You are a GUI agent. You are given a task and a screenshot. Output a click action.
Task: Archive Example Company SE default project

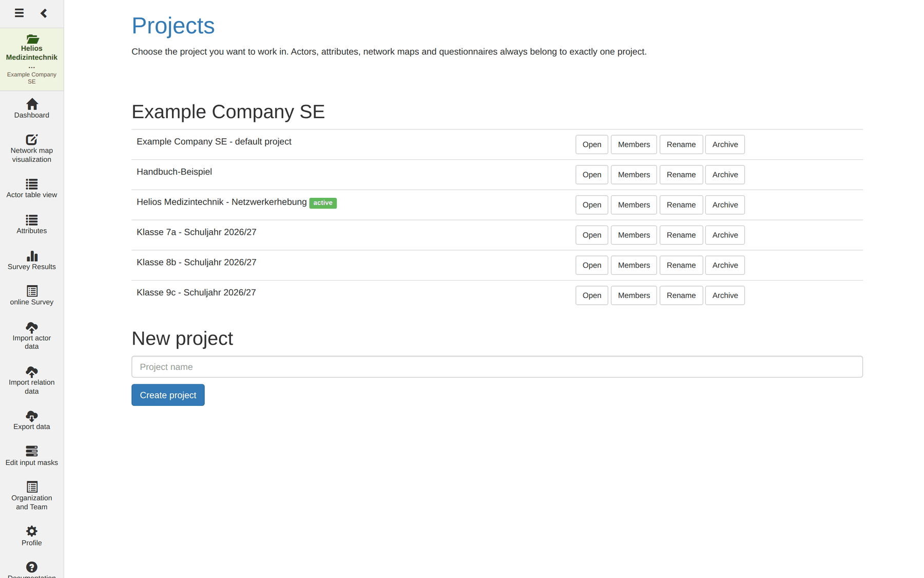[x=725, y=144]
